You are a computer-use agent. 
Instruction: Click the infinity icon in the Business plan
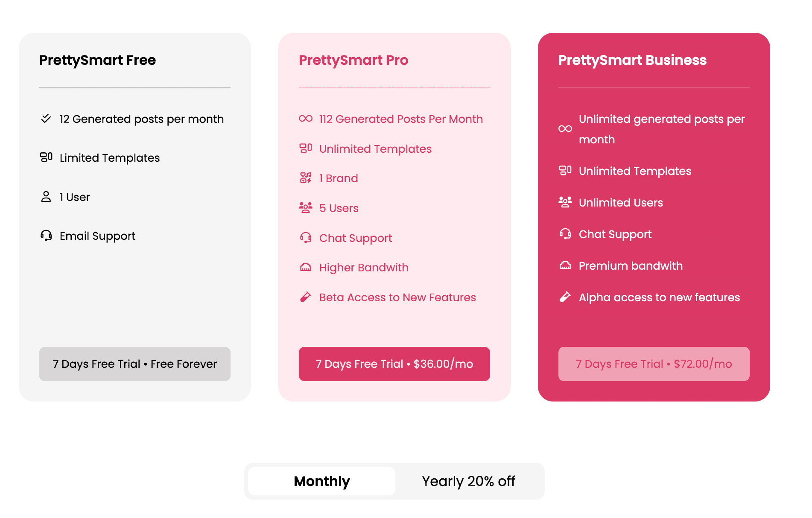565,129
